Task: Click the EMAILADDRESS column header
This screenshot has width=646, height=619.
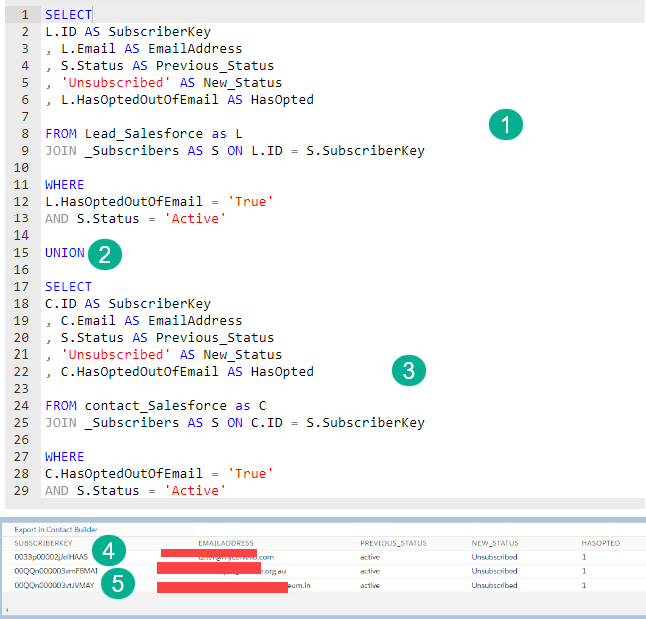Action: 225,543
